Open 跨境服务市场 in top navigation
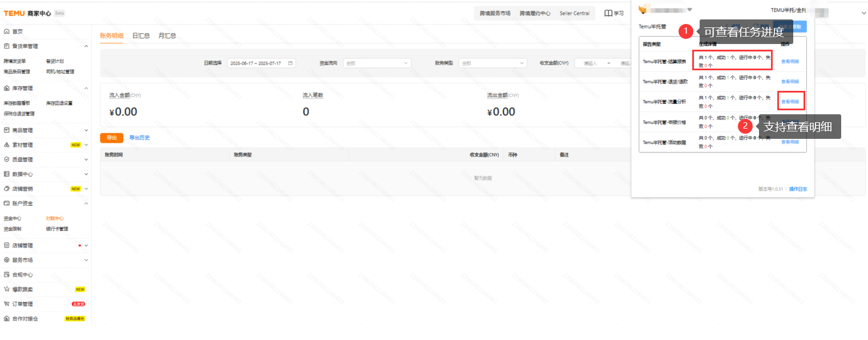Image resolution: width=868 pixels, height=340 pixels. coord(495,13)
